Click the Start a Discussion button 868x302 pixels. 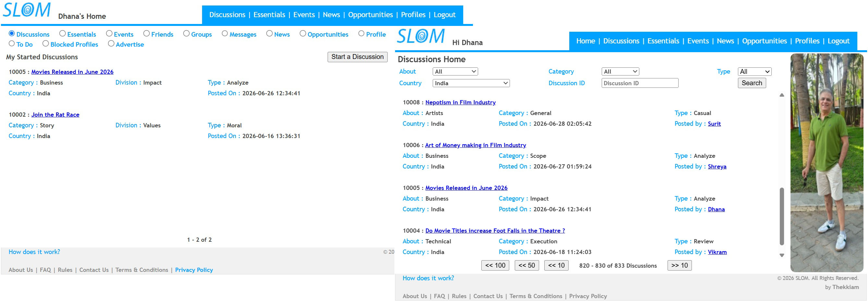point(357,57)
